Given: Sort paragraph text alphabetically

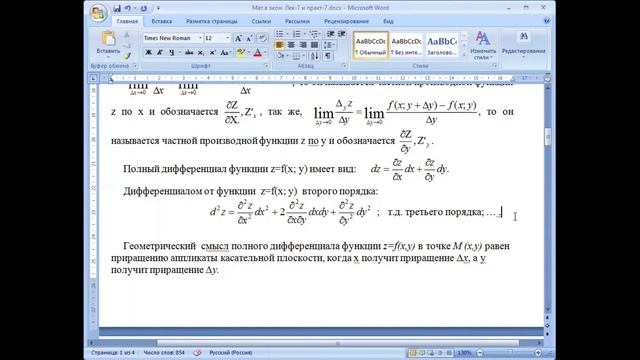Looking at the screenshot, I should pos(314,56).
